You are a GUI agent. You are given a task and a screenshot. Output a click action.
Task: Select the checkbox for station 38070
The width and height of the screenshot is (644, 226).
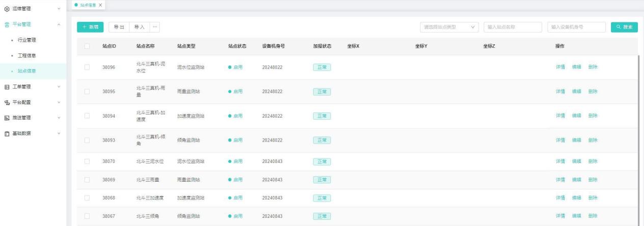[x=88, y=161]
